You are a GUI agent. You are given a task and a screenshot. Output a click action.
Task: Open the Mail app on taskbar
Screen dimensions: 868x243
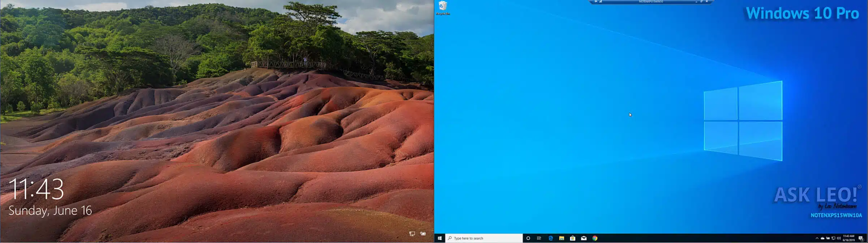tap(584, 238)
